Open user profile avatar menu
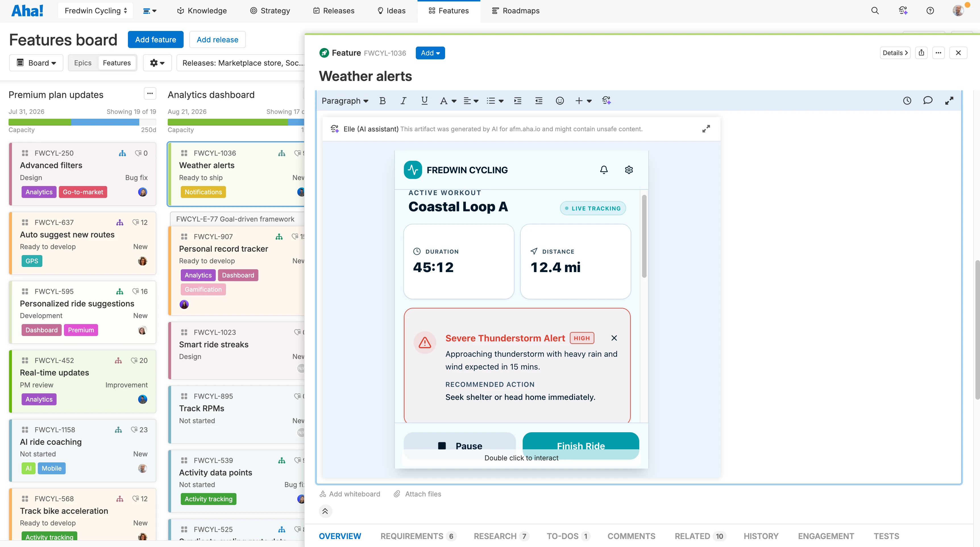The height and width of the screenshot is (547, 980). [x=958, y=11]
